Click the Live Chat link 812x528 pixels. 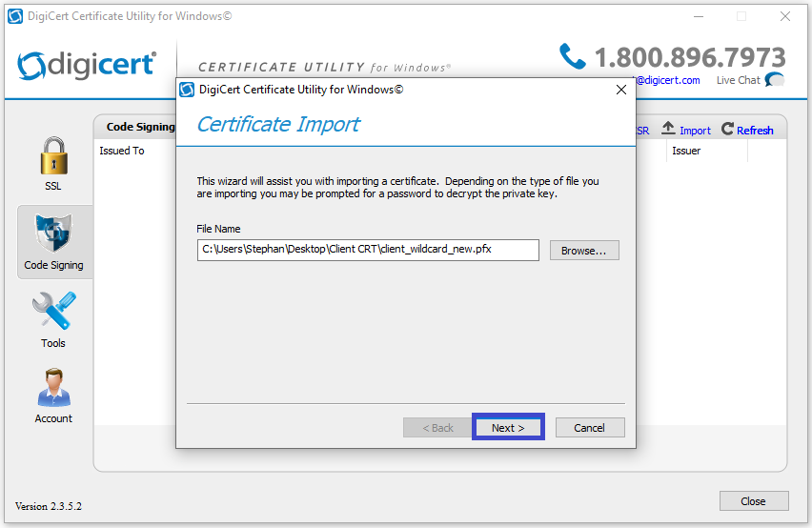pos(738,80)
